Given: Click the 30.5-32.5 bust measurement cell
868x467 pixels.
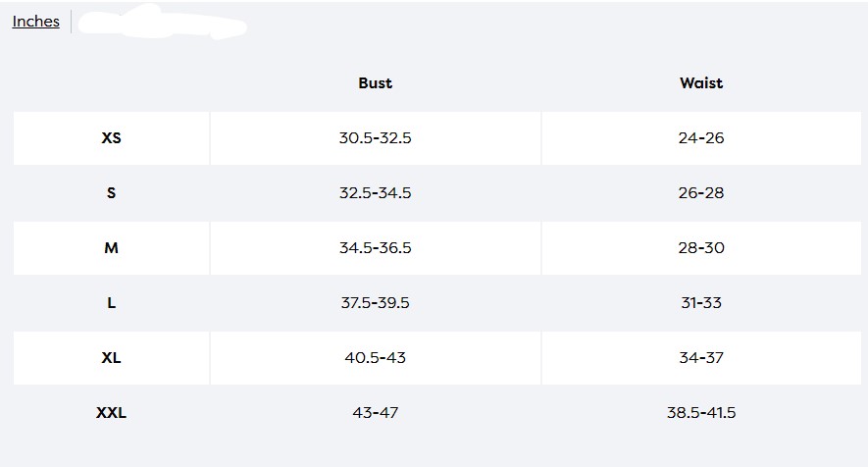Looking at the screenshot, I should 375,138.
